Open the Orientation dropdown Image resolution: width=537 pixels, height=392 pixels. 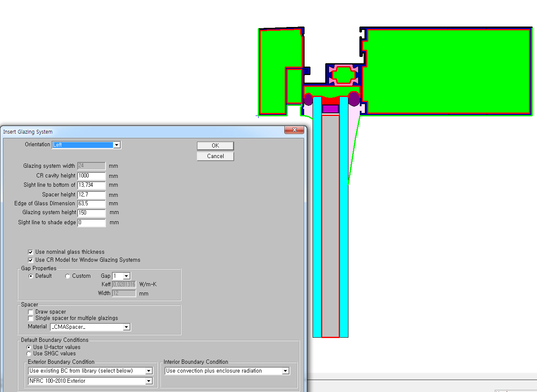pyautogui.click(x=117, y=145)
